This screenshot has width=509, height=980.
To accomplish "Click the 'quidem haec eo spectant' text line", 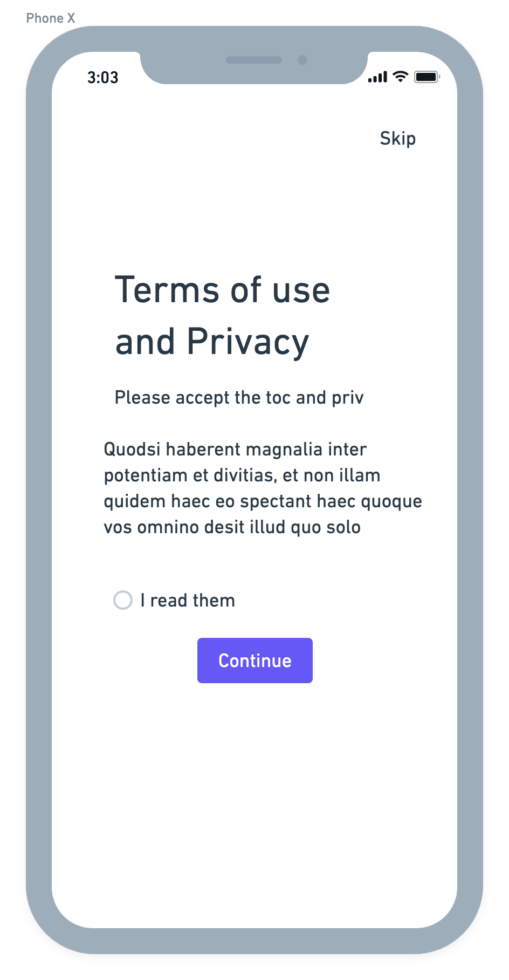I will [x=263, y=501].
